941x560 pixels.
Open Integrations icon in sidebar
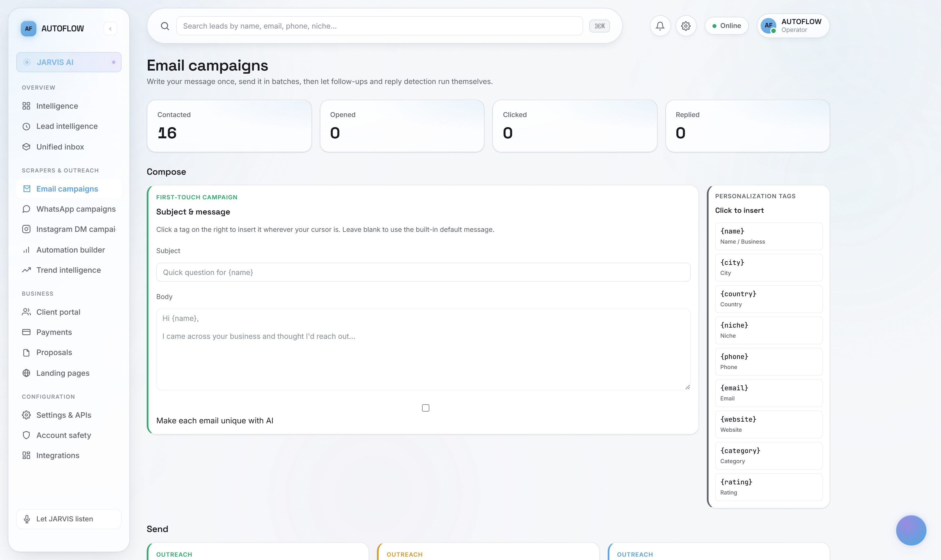[26, 456]
